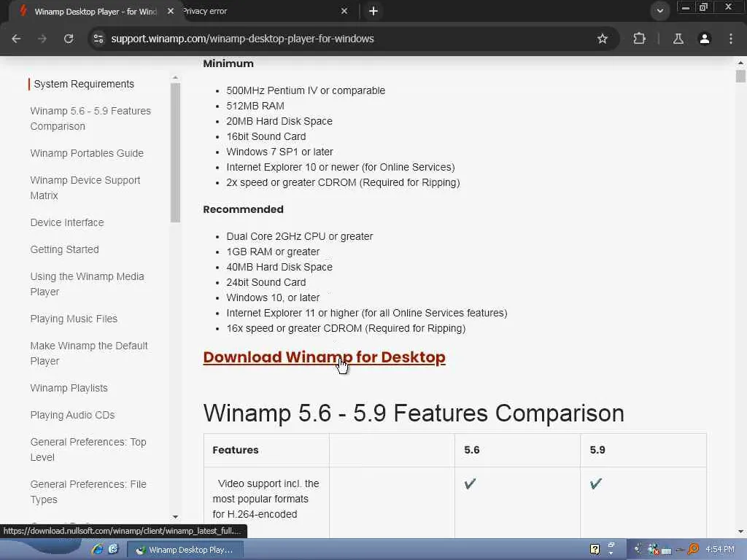Click Download Winamp for Desktop link
Viewport: 747px width, 560px height.
tap(324, 357)
